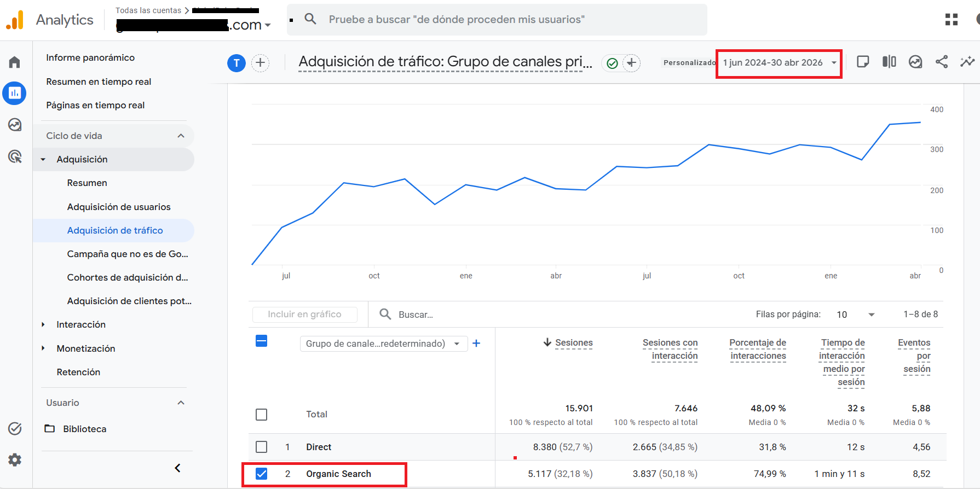Open Resumen under Adquisición
The height and width of the screenshot is (489, 980).
tap(87, 183)
